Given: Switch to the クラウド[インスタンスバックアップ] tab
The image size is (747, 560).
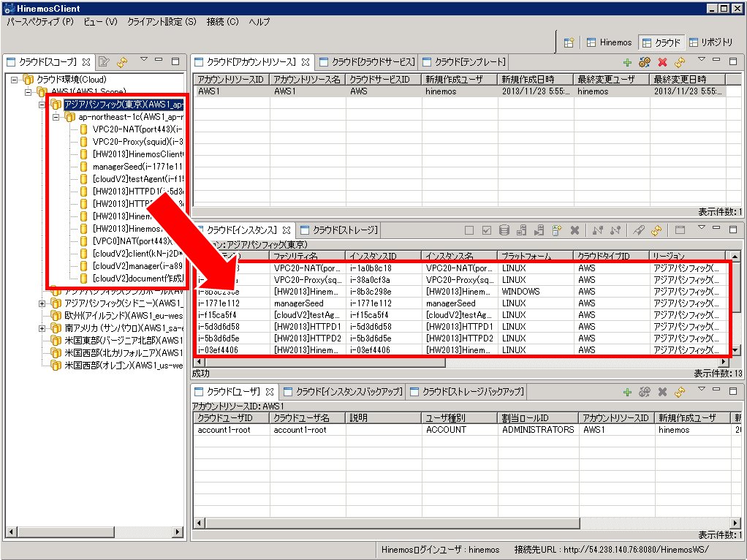Looking at the screenshot, I should [343, 392].
